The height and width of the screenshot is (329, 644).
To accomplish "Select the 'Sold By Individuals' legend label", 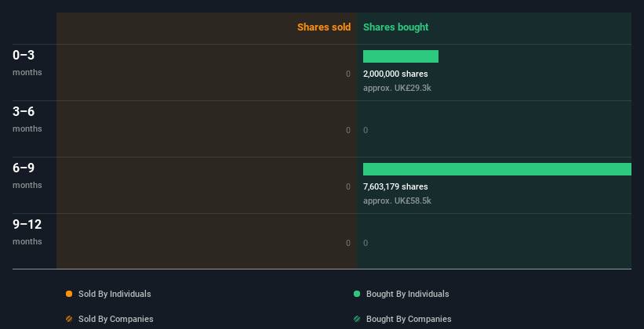I will point(115,294).
